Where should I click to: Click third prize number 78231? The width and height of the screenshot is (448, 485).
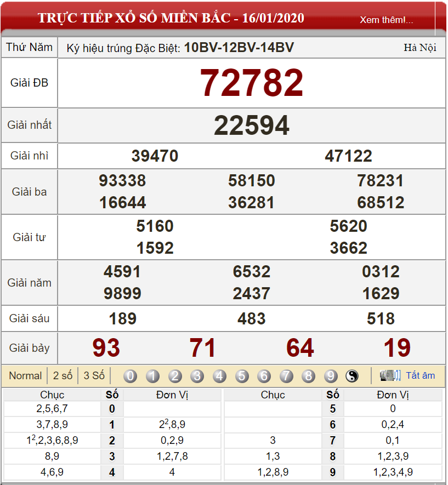(x=381, y=181)
